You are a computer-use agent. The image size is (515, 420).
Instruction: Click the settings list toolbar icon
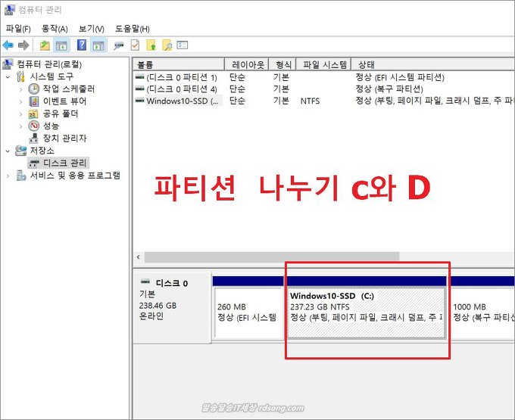pyautogui.click(x=183, y=45)
